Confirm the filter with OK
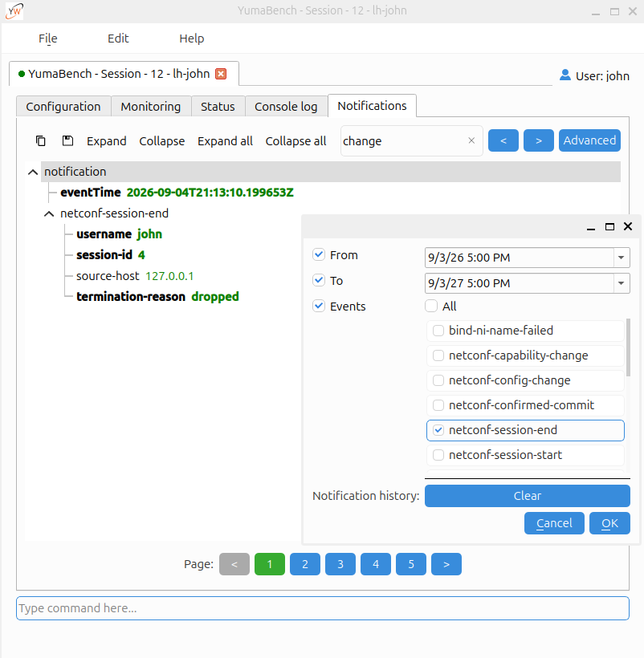644x658 pixels. click(x=609, y=523)
